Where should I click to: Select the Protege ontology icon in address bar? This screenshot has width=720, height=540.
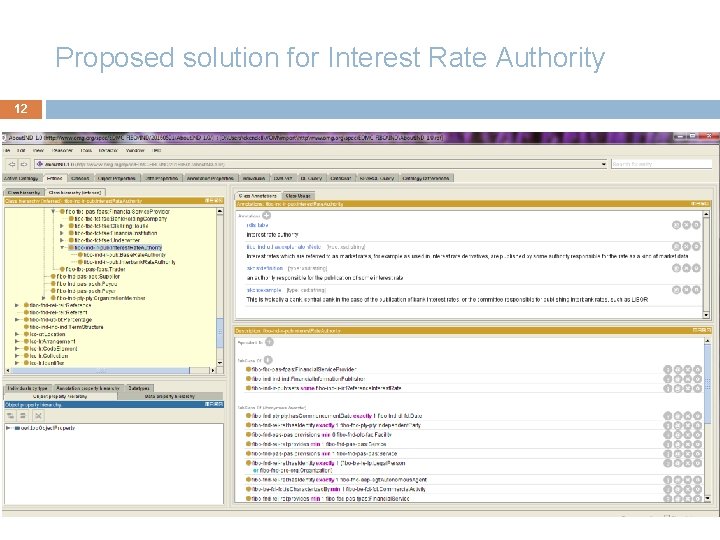(x=39, y=164)
